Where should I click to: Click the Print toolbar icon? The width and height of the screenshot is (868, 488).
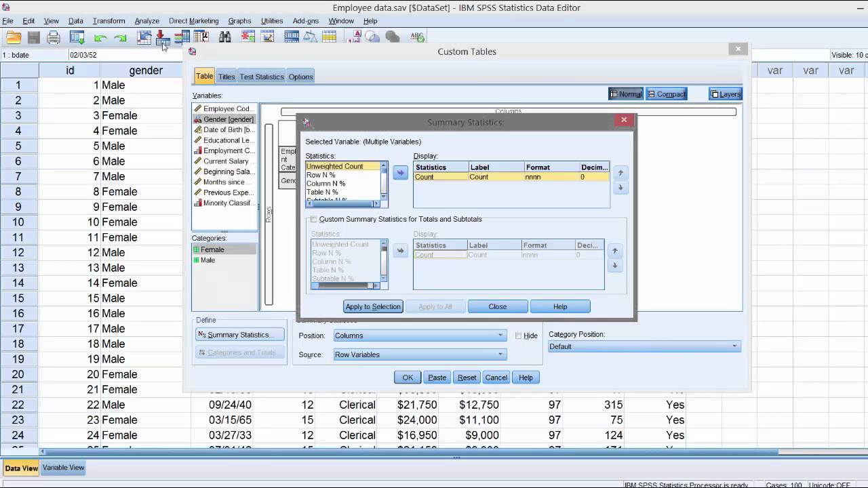[x=54, y=37]
